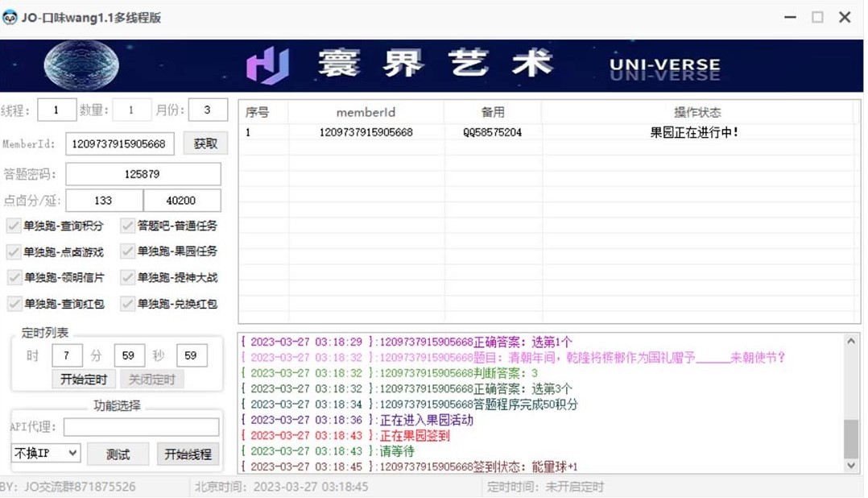Toggle 单独跑-查询积分 checkbox

(x=13, y=226)
